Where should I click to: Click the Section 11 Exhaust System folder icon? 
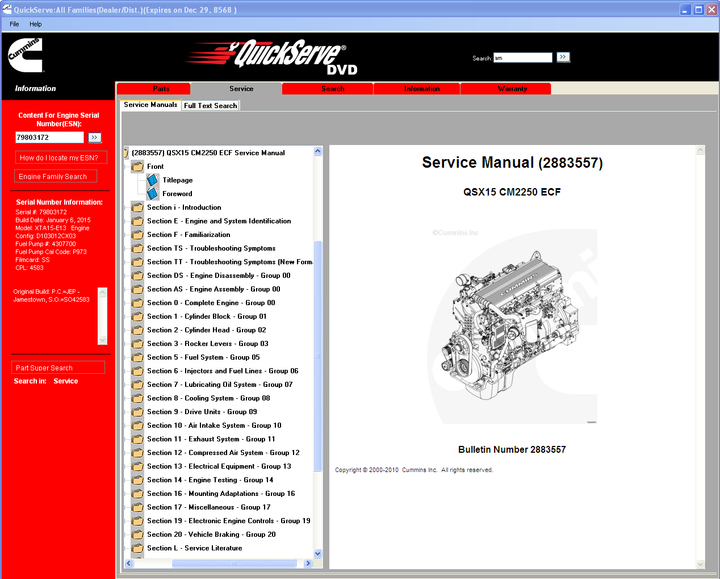click(x=137, y=439)
